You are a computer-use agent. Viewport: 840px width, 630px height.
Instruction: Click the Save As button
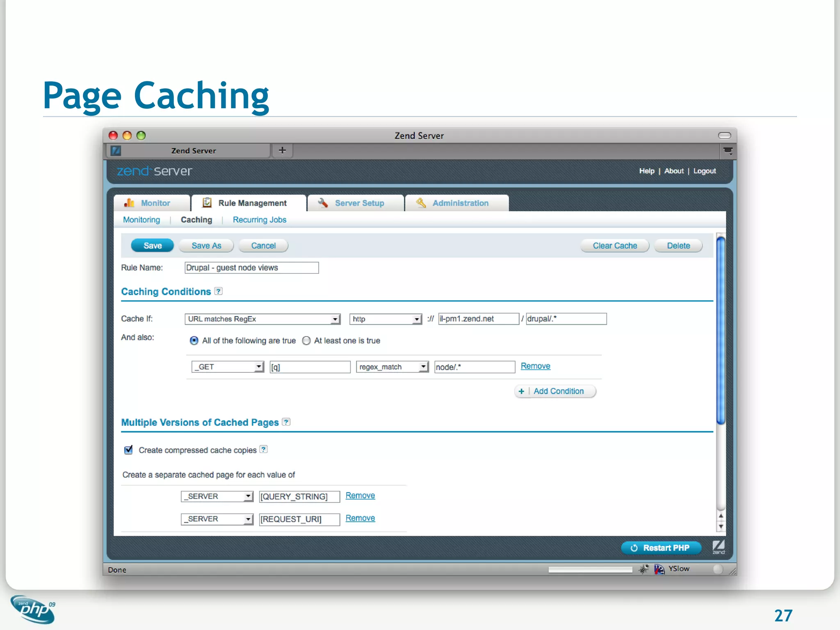point(206,246)
